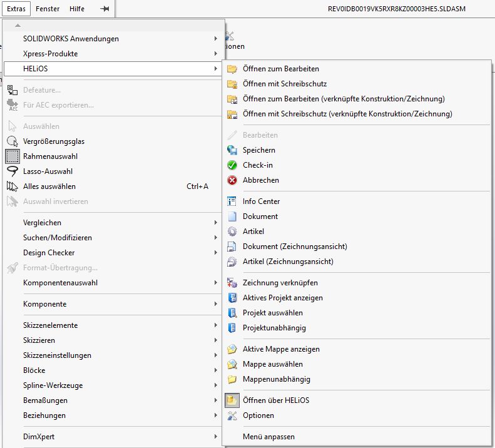Click the Aktives Projekt anzeigen icon
This screenshot has width=495, height=448.
pyautogui.click(x=232, y=298)
